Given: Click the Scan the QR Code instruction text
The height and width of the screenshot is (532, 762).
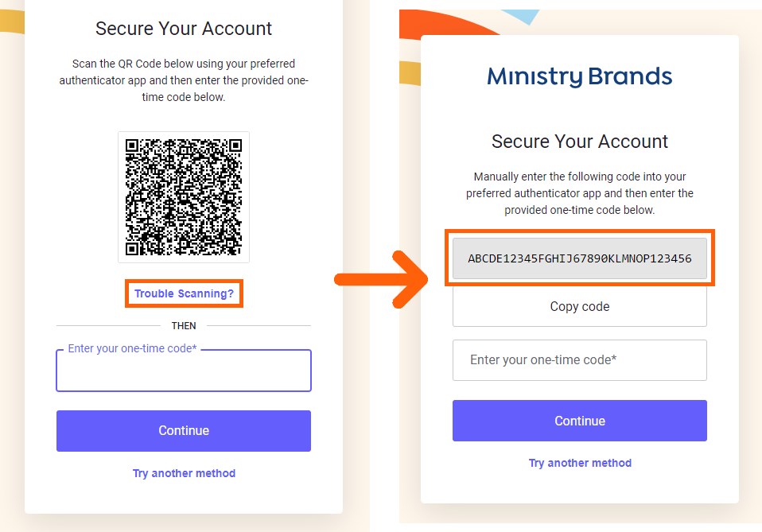Looking at the screenshot, I should point(184,80).
